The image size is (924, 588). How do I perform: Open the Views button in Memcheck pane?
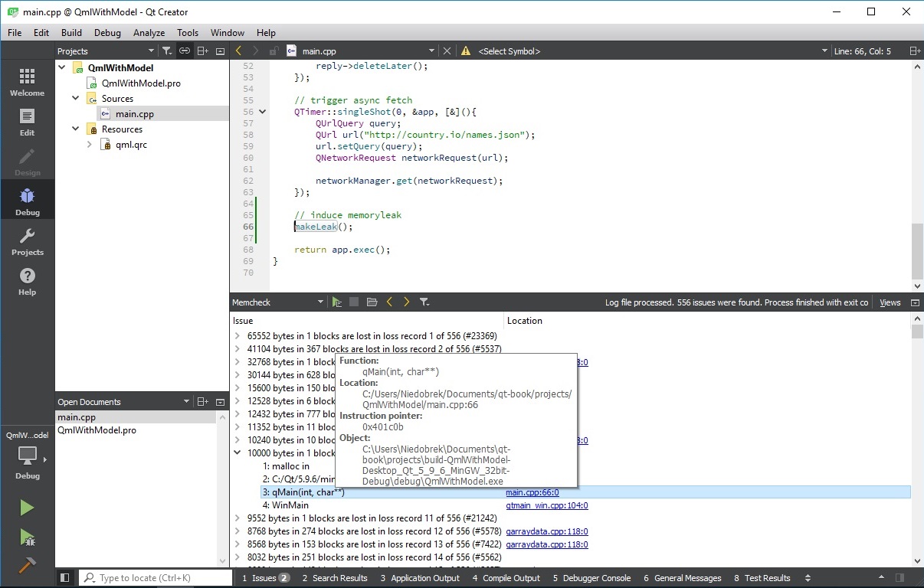click(890, 302)
